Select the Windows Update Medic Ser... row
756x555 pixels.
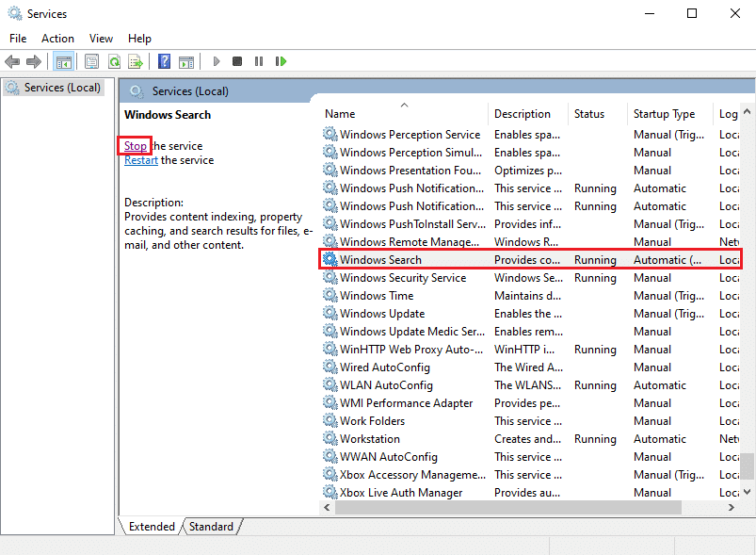pyautogui.click(x=530, y=331)
